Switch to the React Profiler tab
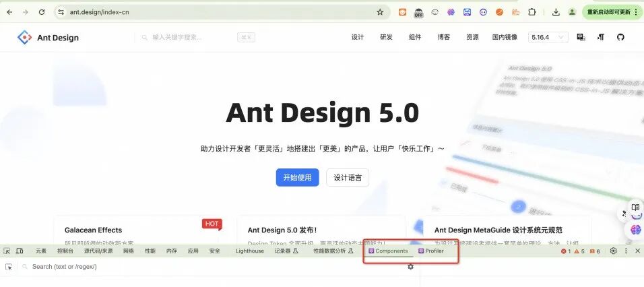The height and width of the screenshot is (287, 644). click(431, 251)
